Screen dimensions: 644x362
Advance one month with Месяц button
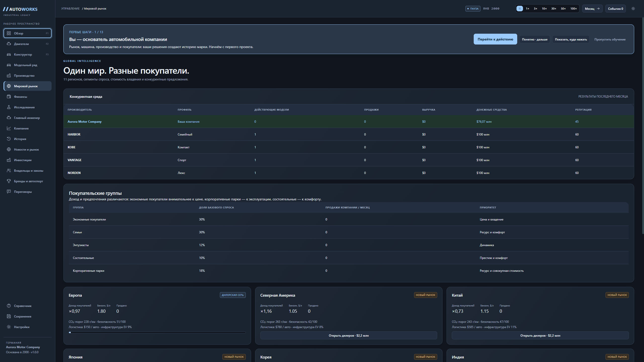[x=592, y=9]
